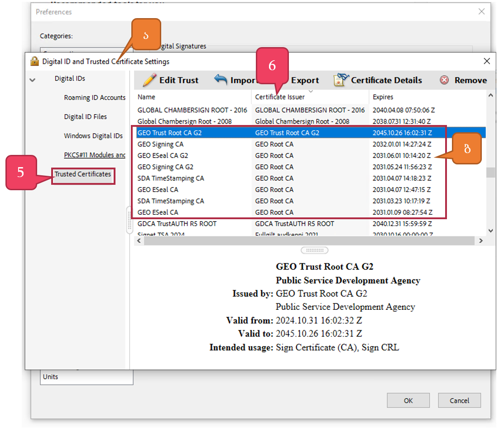Screen dimensions: 504x428
Task: Select Trusted Certificates in the tree
Action: point(82,174)
